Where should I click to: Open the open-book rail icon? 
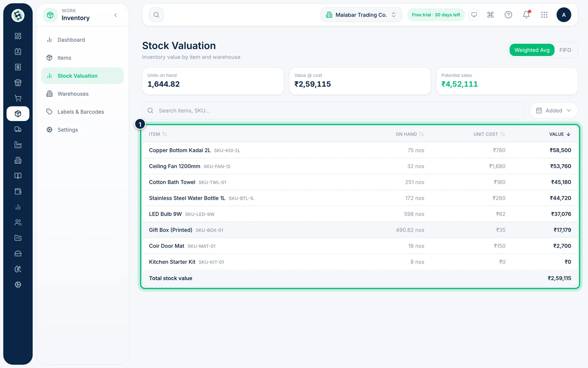coord(18,176)
